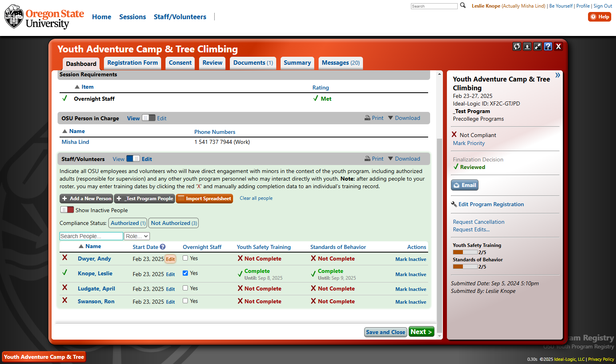Click Youth Safety Training progress bar
Image resolution: width=616 pixels, height=364 pixels.
(465, 252)
